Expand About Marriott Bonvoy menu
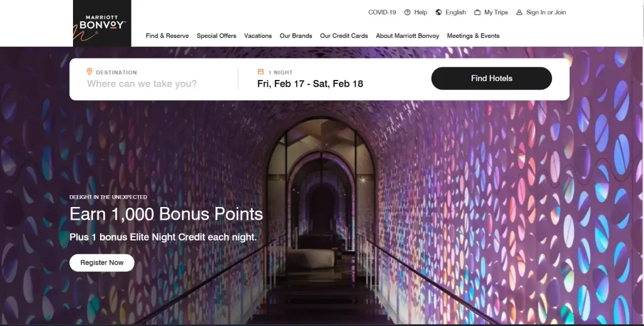Screen dimensions: 644x326 [x=408, y=36]
